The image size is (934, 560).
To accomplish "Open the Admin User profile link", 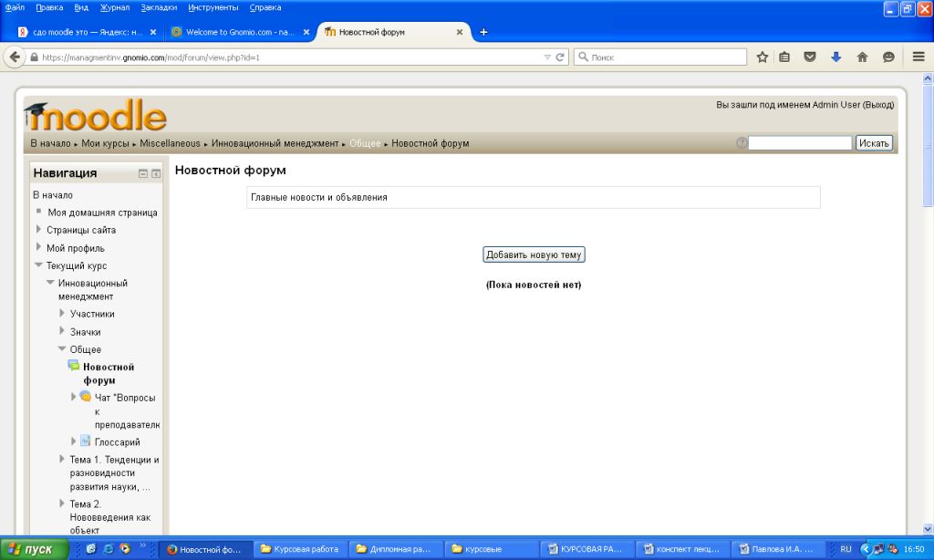I will (x=836, y=105).
